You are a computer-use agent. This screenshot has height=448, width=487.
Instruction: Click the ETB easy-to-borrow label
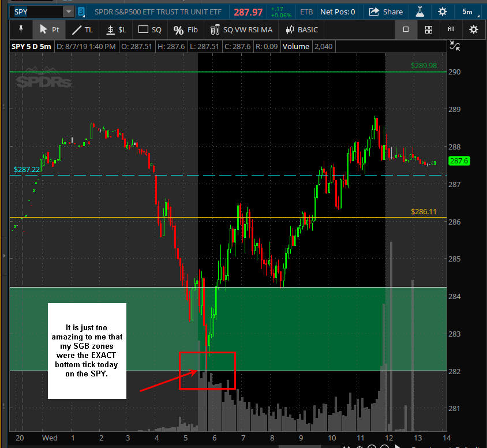[306, 12]
